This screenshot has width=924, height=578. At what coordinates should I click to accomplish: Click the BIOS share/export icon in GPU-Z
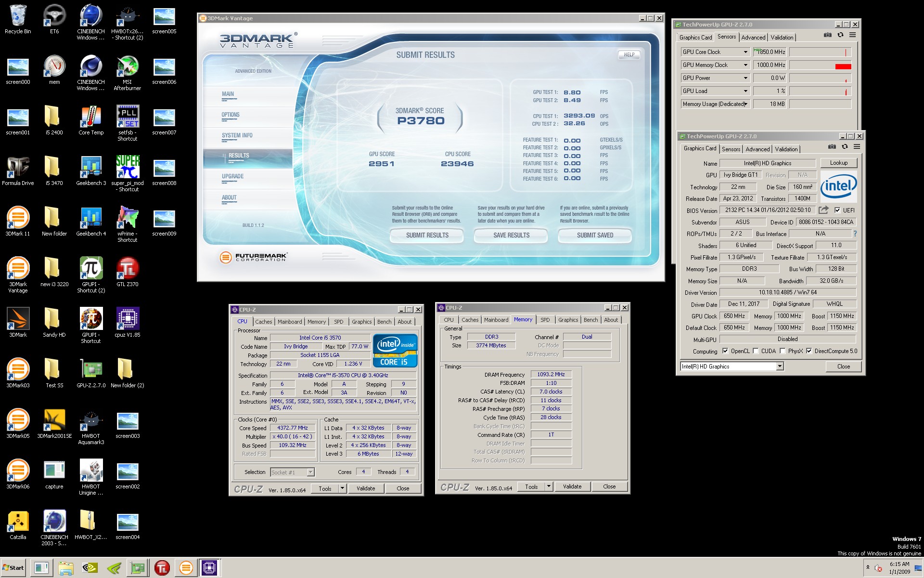(x=823, y=210)
